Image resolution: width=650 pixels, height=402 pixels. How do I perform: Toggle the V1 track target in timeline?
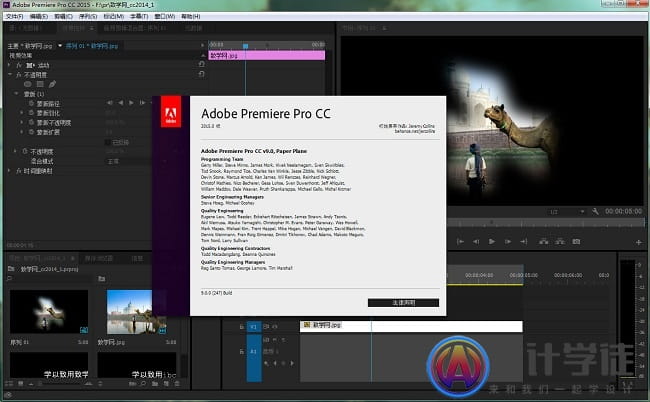[254, 327]
